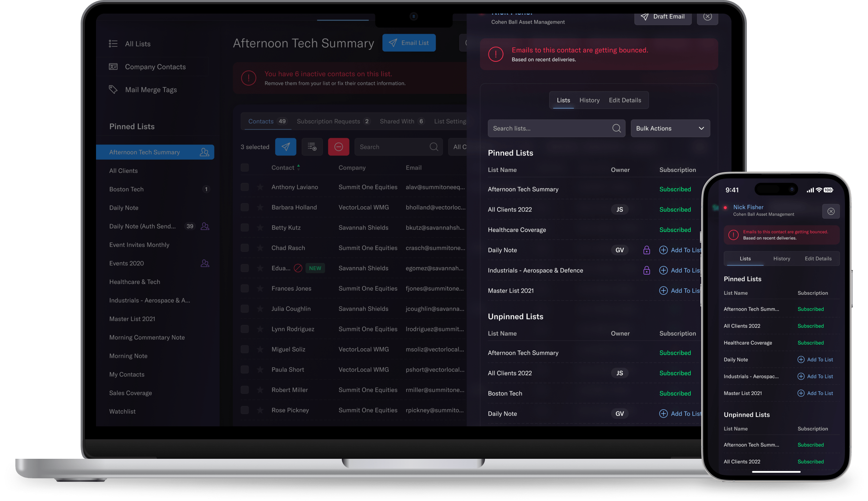Viewport: 868px width, 501px height.
Task: Check Paula Short row checkbox
Action: pos(245,369)
